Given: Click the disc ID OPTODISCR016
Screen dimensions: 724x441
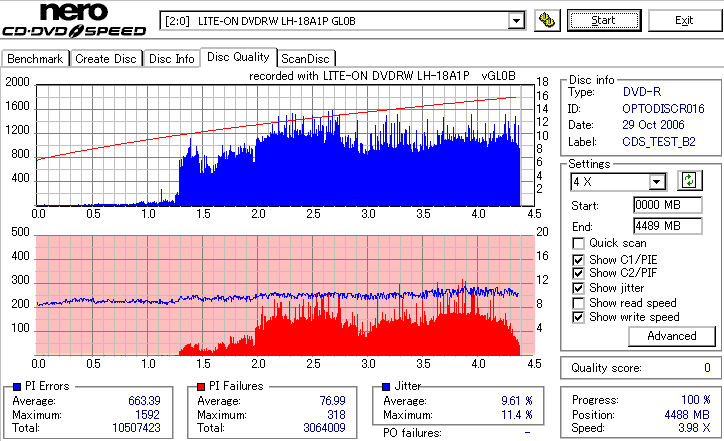Looking at the screenshot, I should tap(663, 109).
